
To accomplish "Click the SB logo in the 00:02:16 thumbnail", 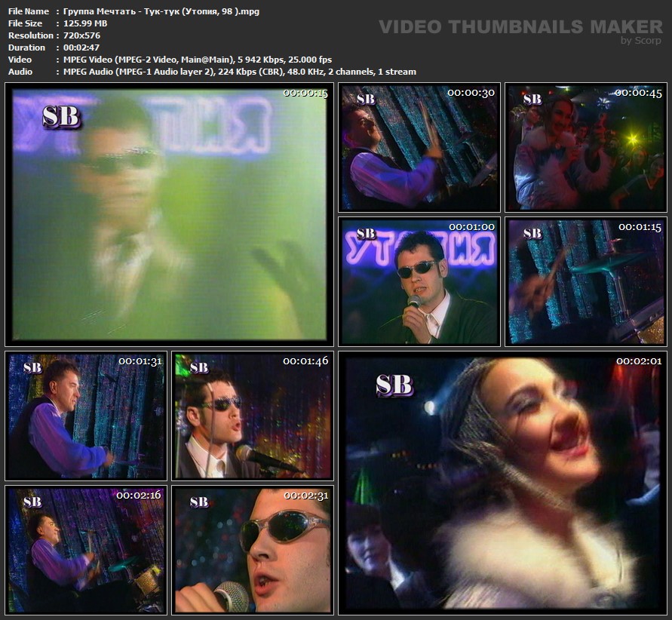I will coord(32,502).
